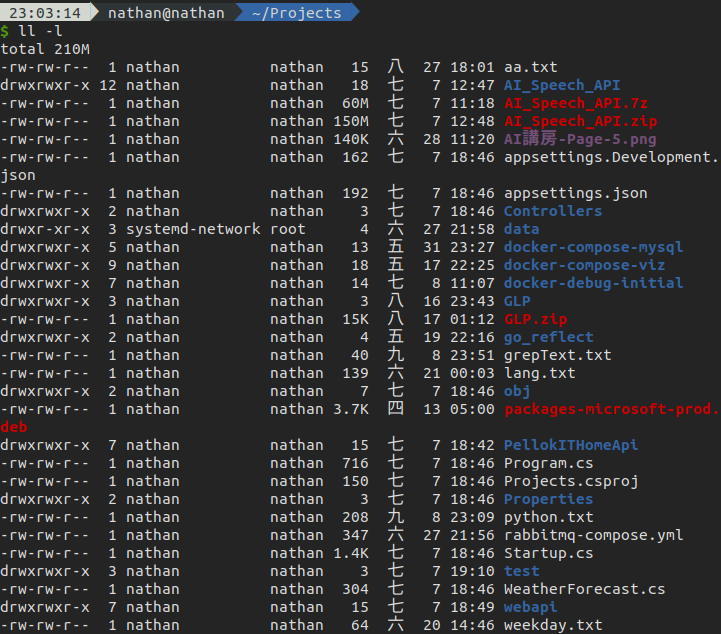
Task: Select the test directory name
Action: 521,571
